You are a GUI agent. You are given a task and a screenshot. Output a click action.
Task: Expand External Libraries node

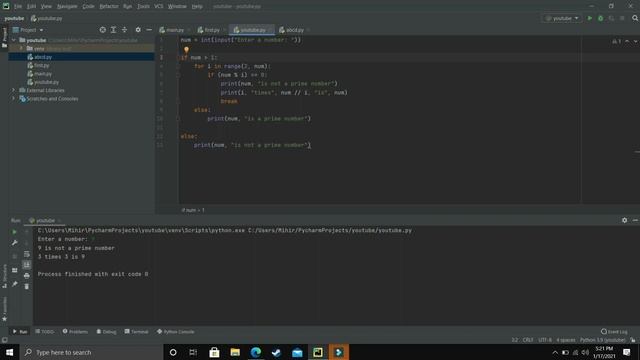click(13, 90)
